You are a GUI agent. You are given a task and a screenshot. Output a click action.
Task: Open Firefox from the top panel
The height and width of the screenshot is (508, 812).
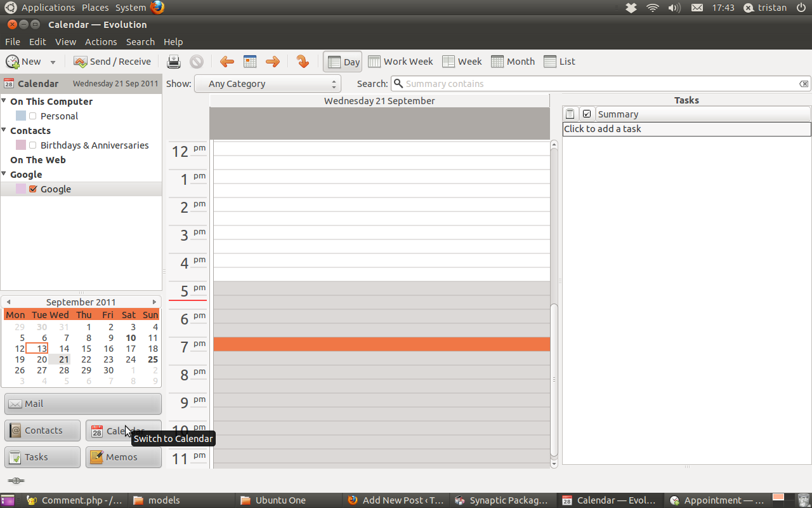coord(157,8)
